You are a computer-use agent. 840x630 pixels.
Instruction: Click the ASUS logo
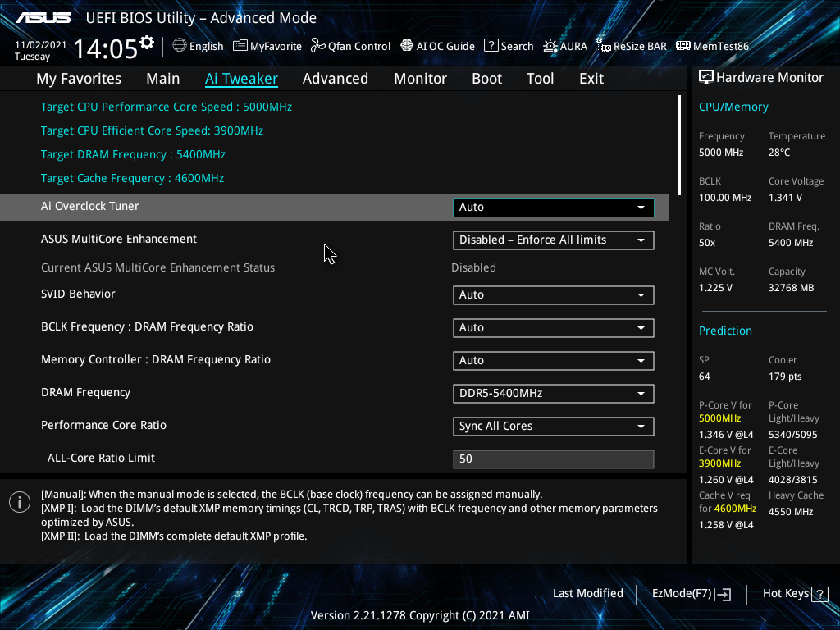tap(43, 18)
